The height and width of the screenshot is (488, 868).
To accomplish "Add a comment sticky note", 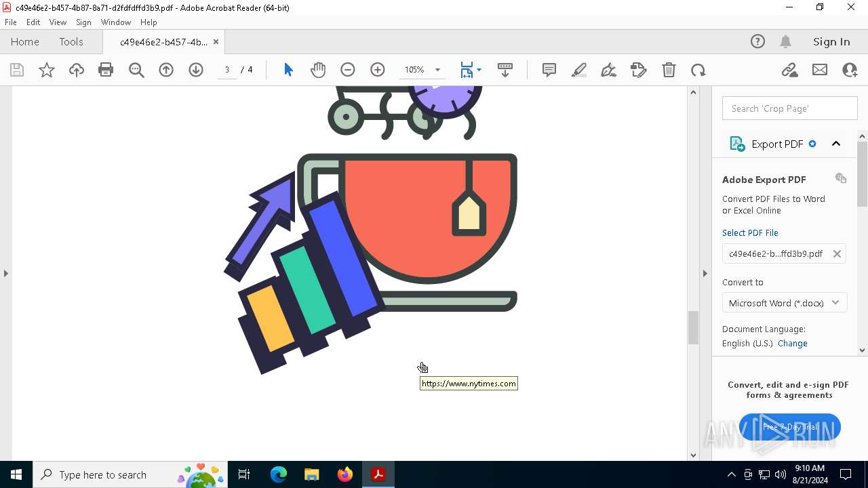I will click(x=549, y=70).
